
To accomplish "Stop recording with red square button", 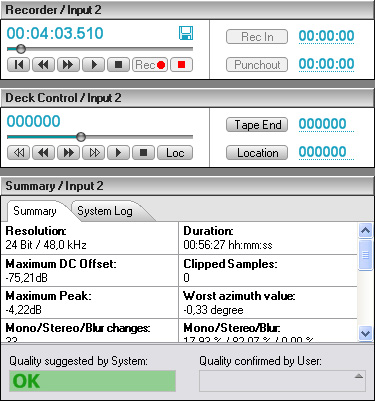I will coord(181,65).
